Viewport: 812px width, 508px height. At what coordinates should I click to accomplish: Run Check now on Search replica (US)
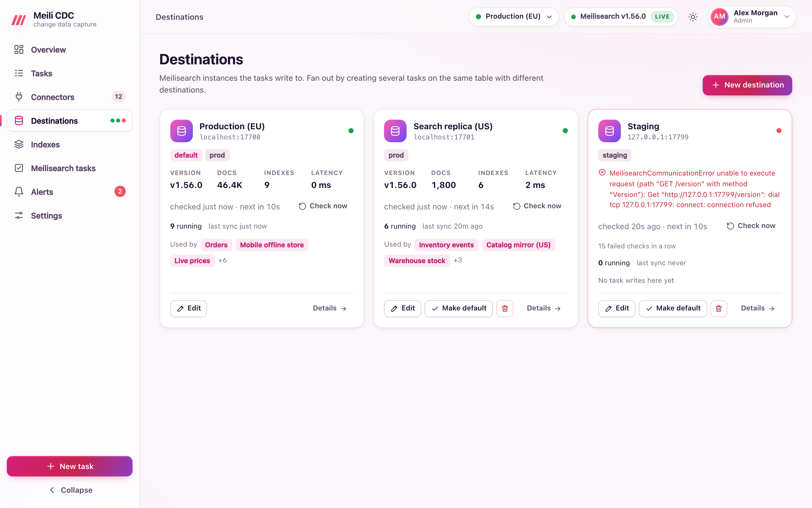tap(537, 206)
